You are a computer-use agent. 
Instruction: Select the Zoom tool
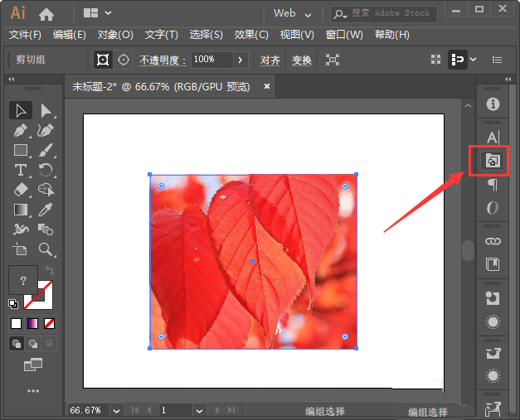tap(46, 249)
